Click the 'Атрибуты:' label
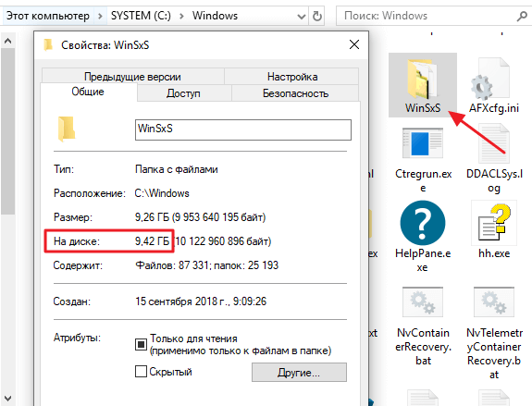532x406 pixels. coord(77,338)
